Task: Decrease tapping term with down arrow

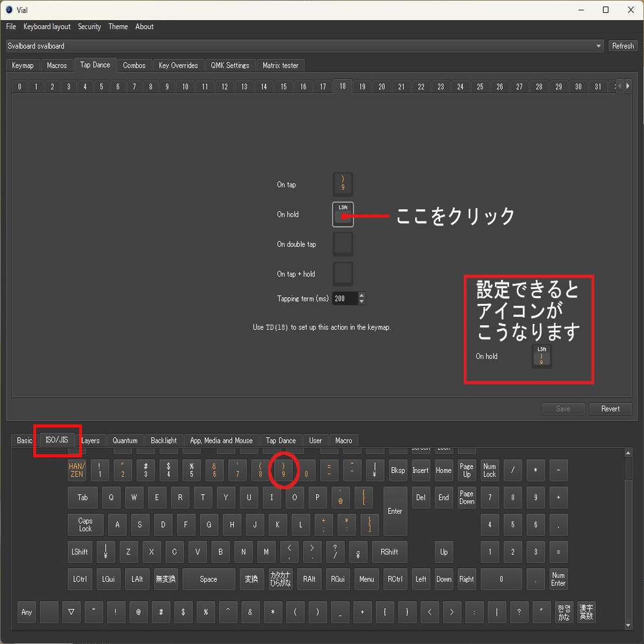Action: [362, 302]
